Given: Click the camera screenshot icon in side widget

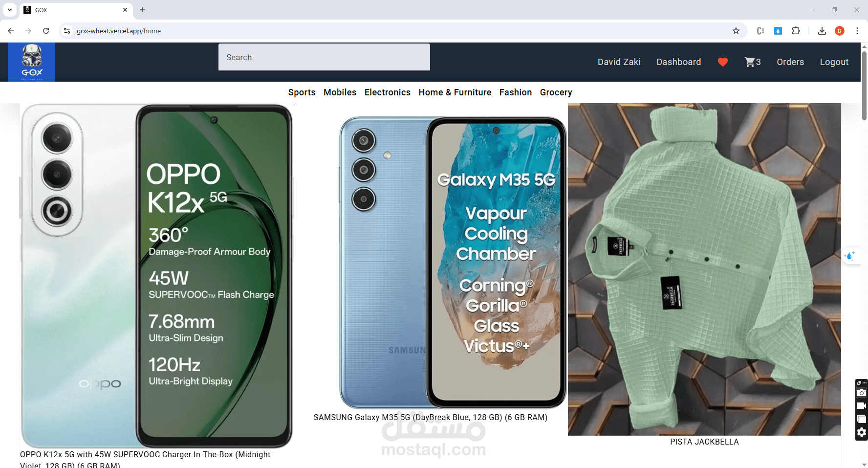Looking at the screenshot, I should [862, 393].
